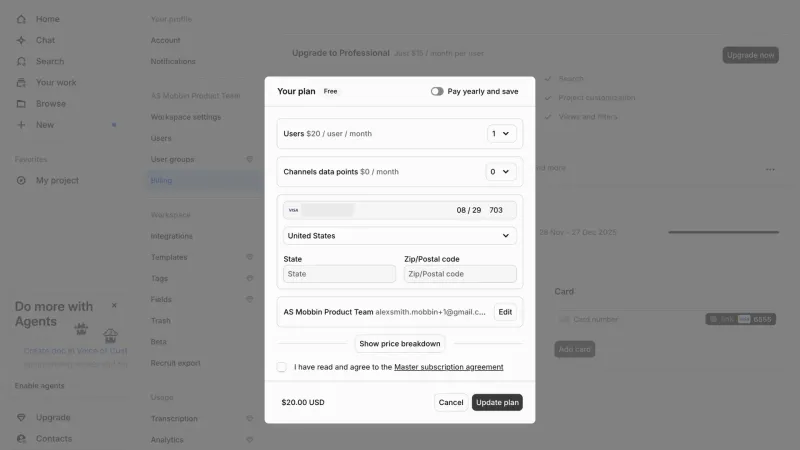The width and height of the screenshot is (800, 450).
Task: Click the Zip/Postal code input field
Action: (x=460, y=274)
